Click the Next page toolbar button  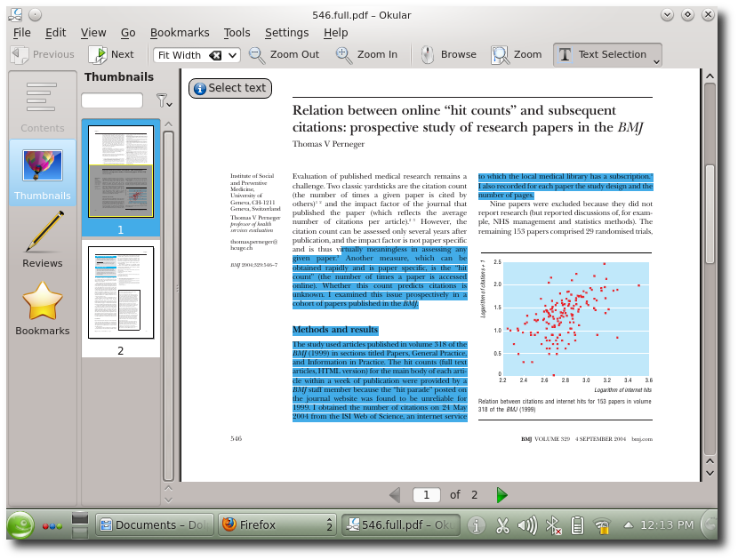[x=111, y=54]
